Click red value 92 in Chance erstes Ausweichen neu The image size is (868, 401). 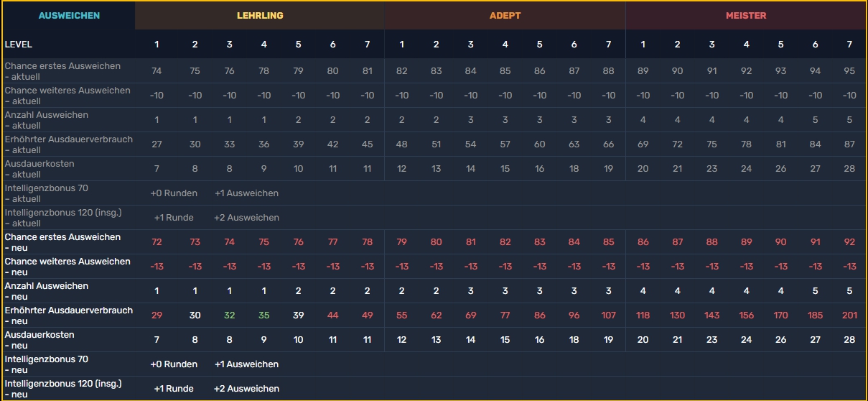coord(849,241)
